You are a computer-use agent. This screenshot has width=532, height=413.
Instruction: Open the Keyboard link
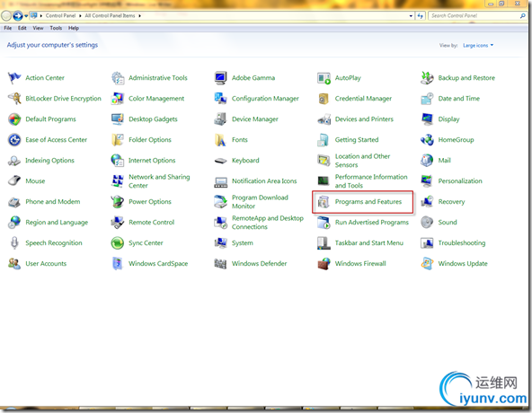point(245,161)
